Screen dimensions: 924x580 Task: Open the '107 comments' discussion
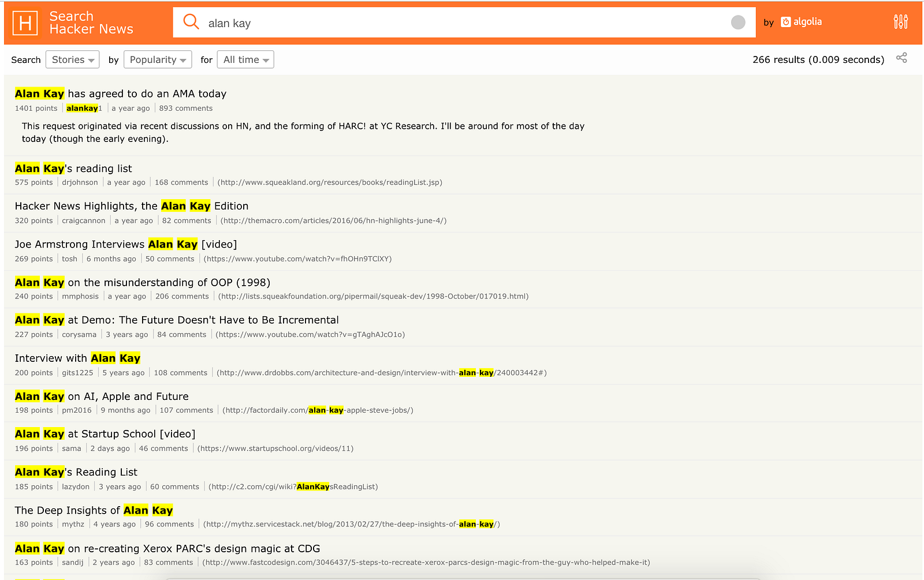[187, 410]
